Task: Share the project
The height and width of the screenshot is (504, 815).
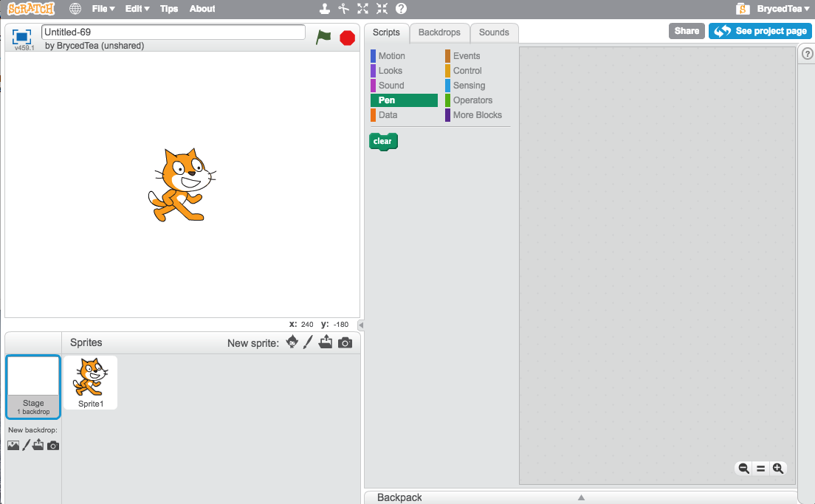Action: pyautogui.click(x=686, y=31)
